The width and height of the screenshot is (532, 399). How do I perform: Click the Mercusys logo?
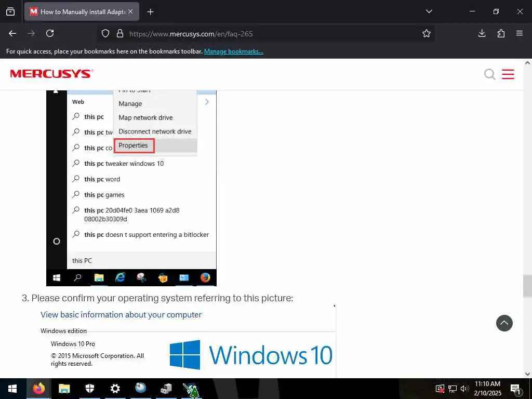click(x=51, y=74)
